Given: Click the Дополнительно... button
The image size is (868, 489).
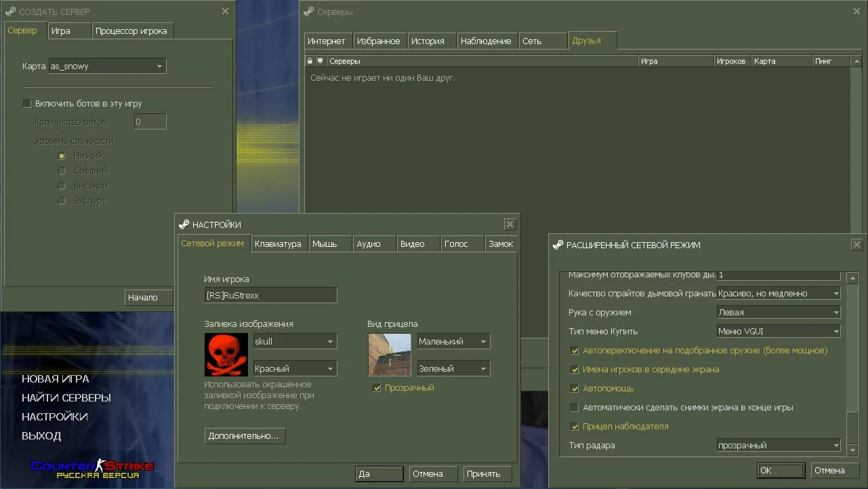Looking at the screenshot, I should click(245, 436).
